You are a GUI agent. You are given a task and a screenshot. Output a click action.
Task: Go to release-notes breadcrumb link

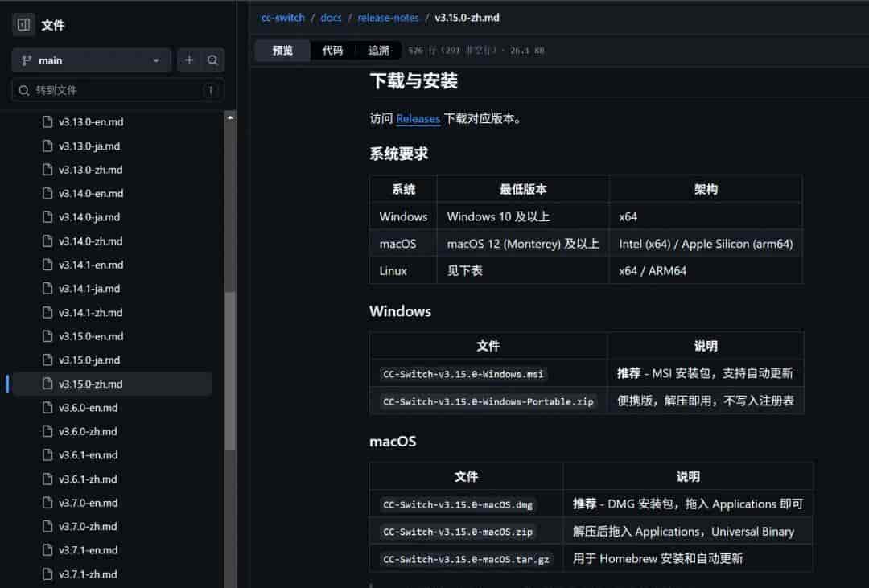coord(388,18)
